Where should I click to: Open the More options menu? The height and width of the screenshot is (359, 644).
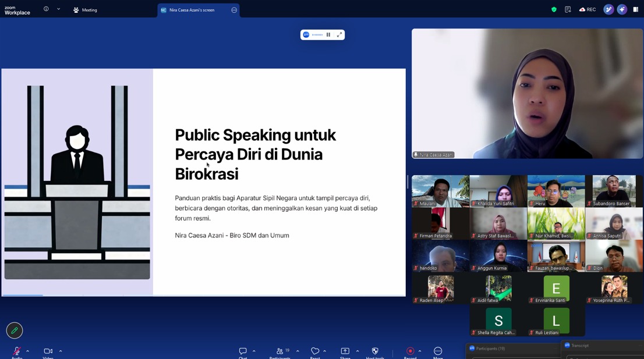438,352
